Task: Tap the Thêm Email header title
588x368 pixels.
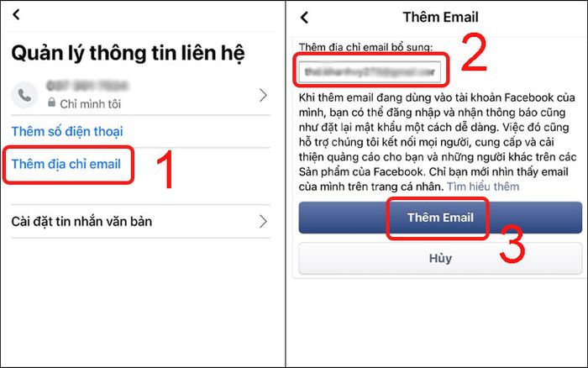Action: point(441,18)
